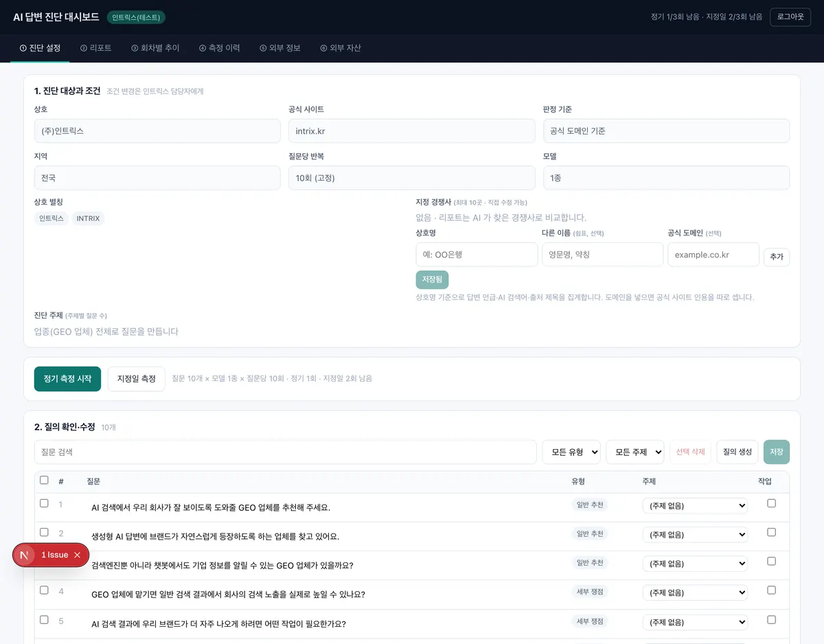Screen dimensions: 824x644
Task: Select the 외부 정보 tab
Action: (x=280, y=48)
